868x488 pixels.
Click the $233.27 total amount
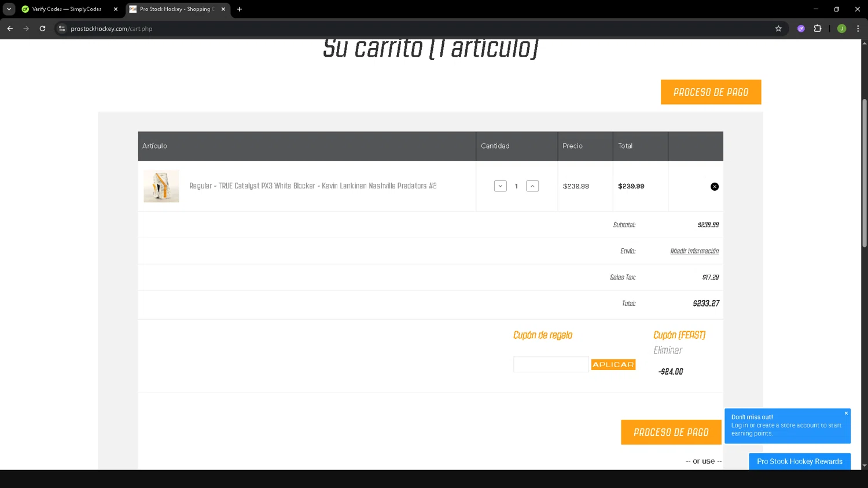click(x=706, y=304)
